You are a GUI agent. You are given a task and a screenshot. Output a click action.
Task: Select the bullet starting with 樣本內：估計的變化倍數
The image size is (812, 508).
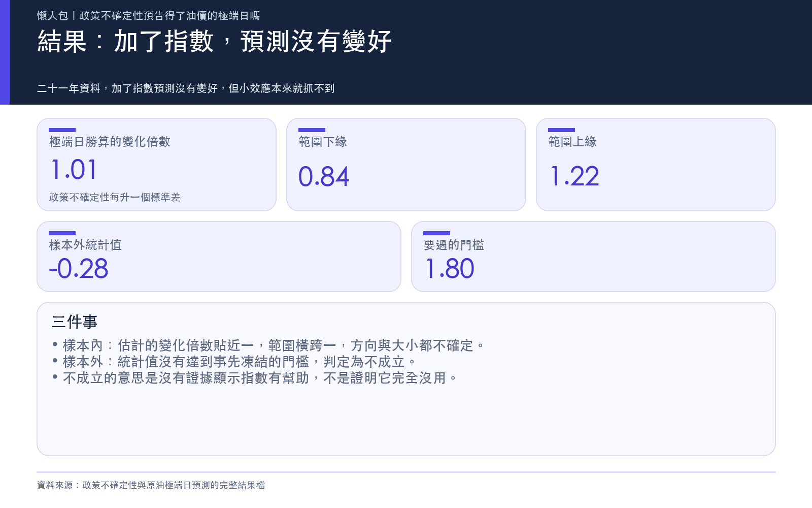[x=268, y=345]
